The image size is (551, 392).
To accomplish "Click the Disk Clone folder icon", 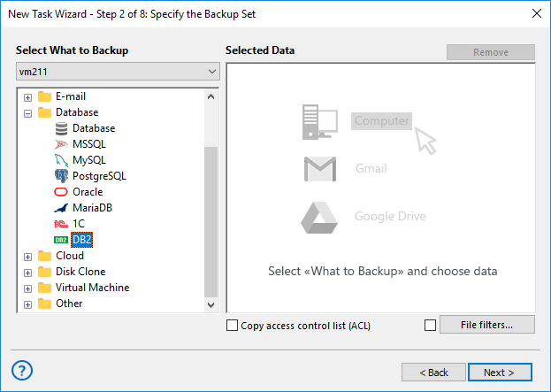I will point(44,272).
